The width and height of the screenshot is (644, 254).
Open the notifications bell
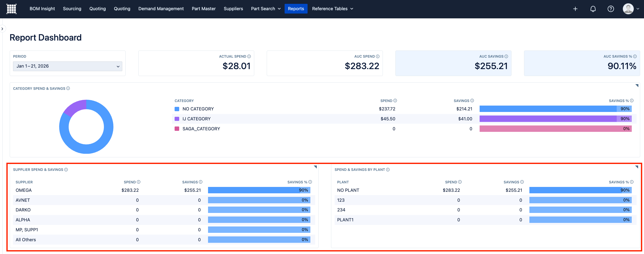tap(593, 9)
